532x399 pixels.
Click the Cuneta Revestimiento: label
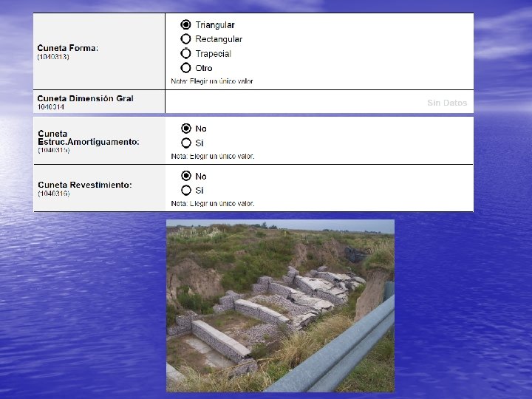coord(85,185)
